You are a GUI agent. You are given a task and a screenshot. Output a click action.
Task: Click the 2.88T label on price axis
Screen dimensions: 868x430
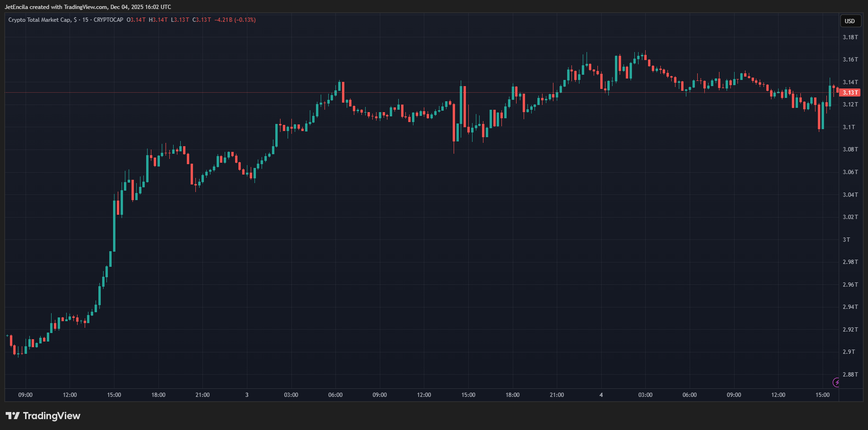coord(850,375)
